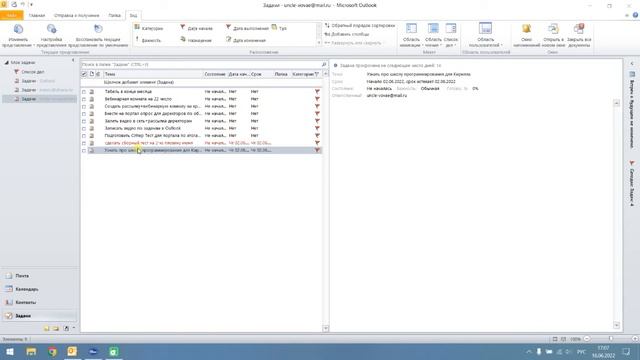Tick checkbox for Создать рассылку+вебинарную комнату task

point(84,107)
